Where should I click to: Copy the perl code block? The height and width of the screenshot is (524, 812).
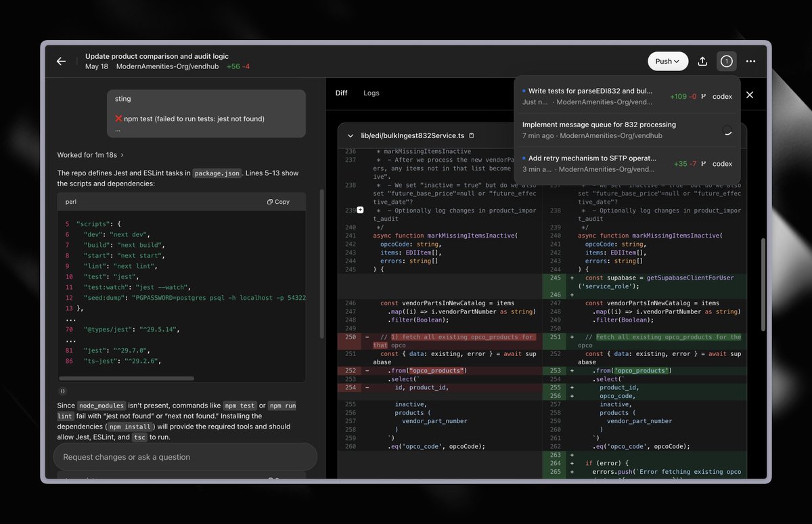coord(278,202)
